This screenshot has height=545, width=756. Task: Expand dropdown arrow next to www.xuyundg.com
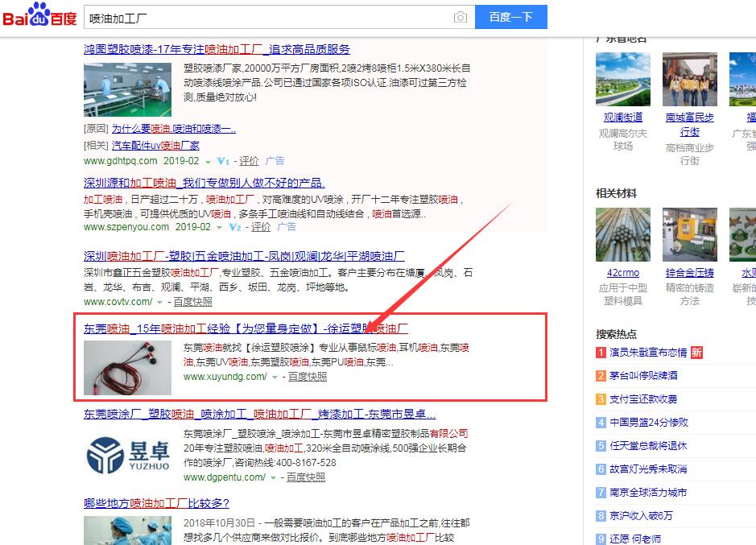click(275, 378)
